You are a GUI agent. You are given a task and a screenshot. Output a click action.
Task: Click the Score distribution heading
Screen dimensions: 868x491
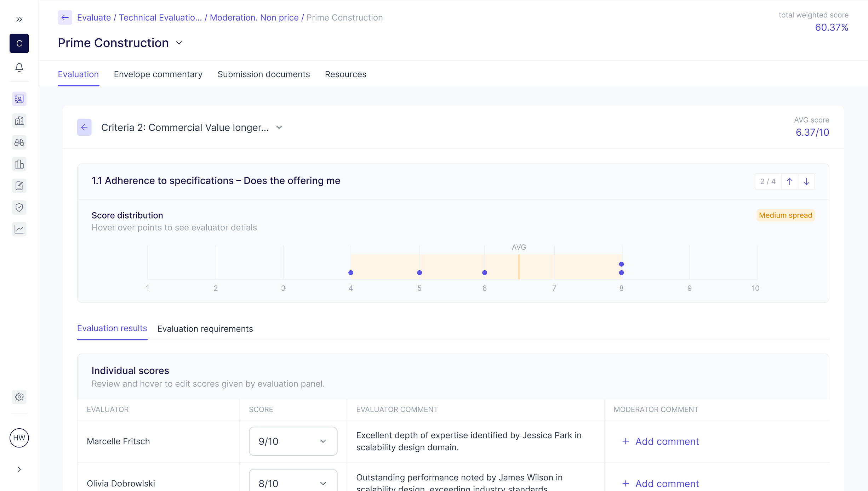[127, 215]
